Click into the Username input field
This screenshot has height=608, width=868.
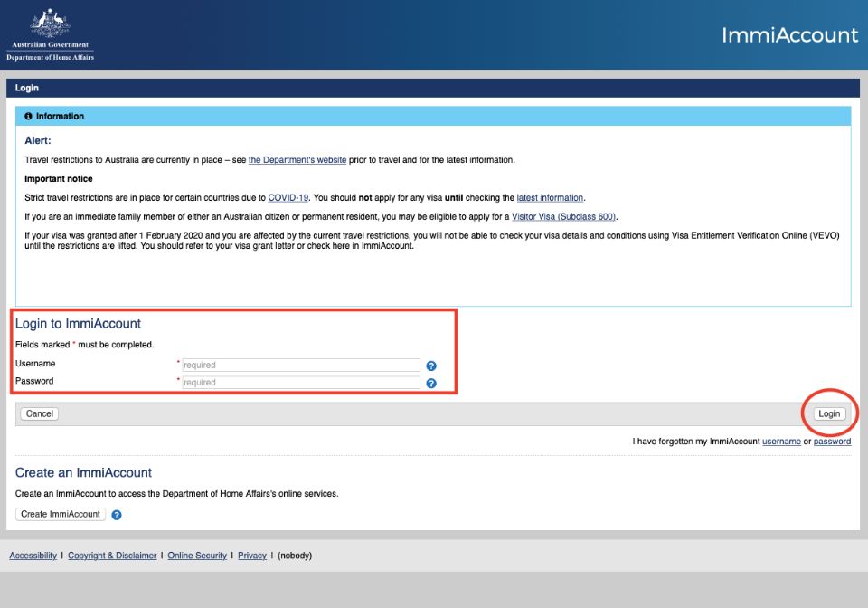301,365
